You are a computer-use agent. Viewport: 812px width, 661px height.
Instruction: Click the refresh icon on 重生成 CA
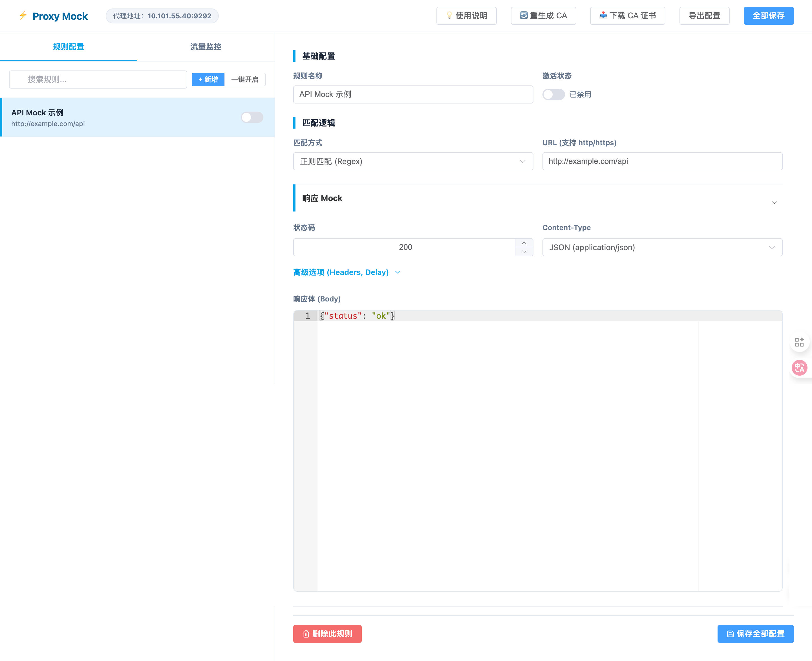coord(524,16)
